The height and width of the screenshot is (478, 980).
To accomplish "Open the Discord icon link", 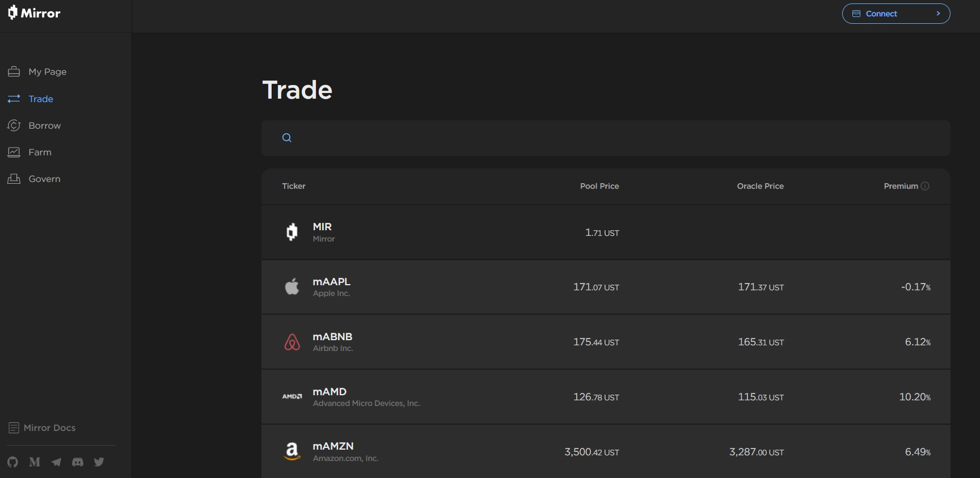I will pyautogui.click(x=78, y=462).
